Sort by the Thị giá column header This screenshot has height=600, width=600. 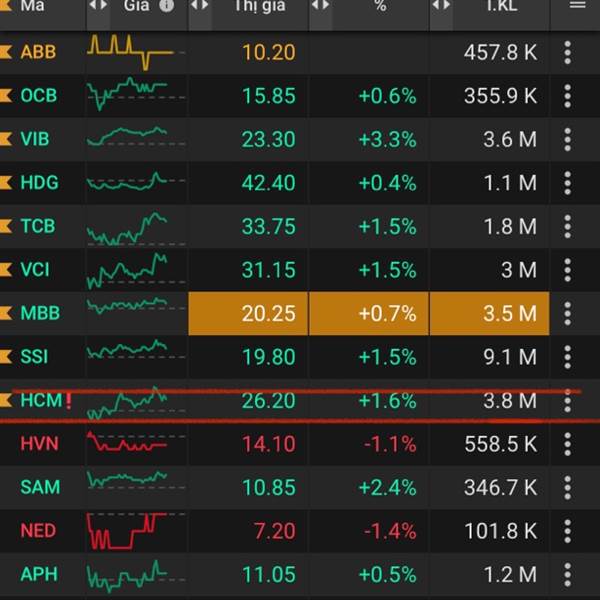pyautogui.click(x=260, y=6)
